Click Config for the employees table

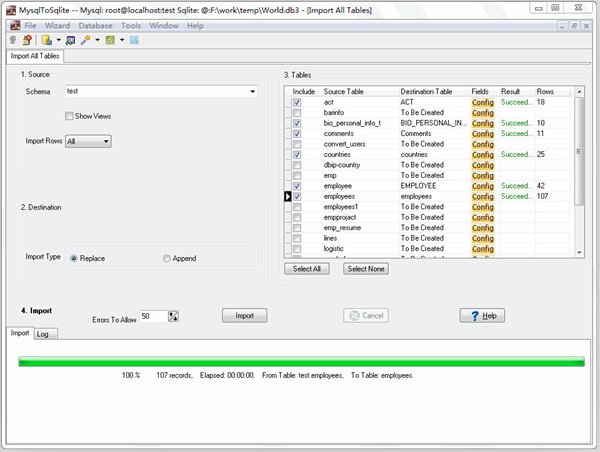tap(483, 196)
